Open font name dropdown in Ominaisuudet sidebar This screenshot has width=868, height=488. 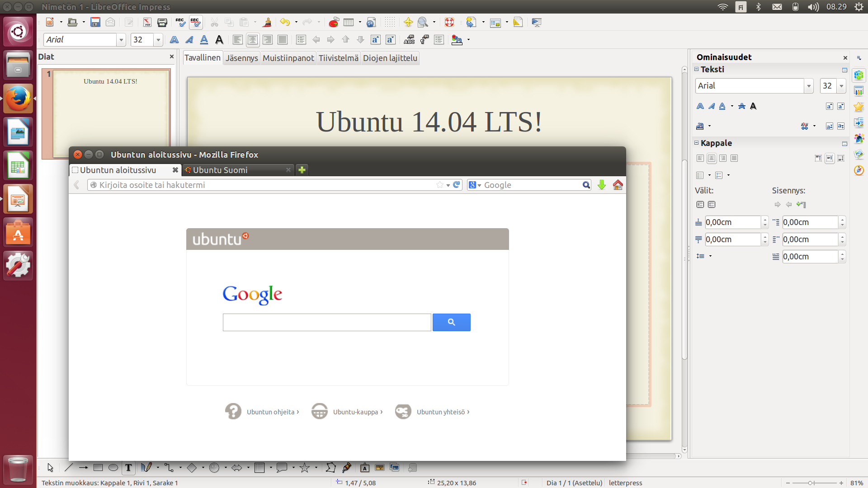point(808,86)
